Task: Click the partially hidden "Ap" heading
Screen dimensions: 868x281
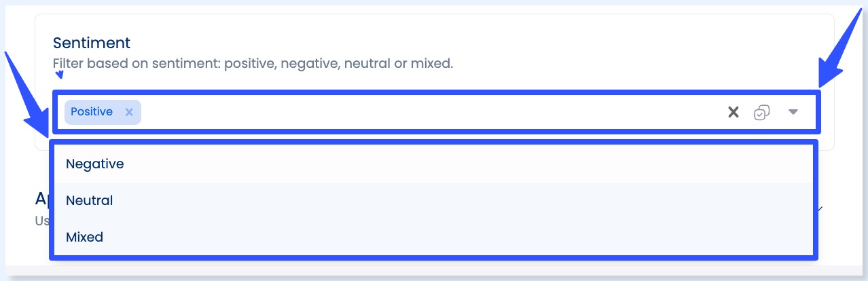Action: click(x=41, y=198)
